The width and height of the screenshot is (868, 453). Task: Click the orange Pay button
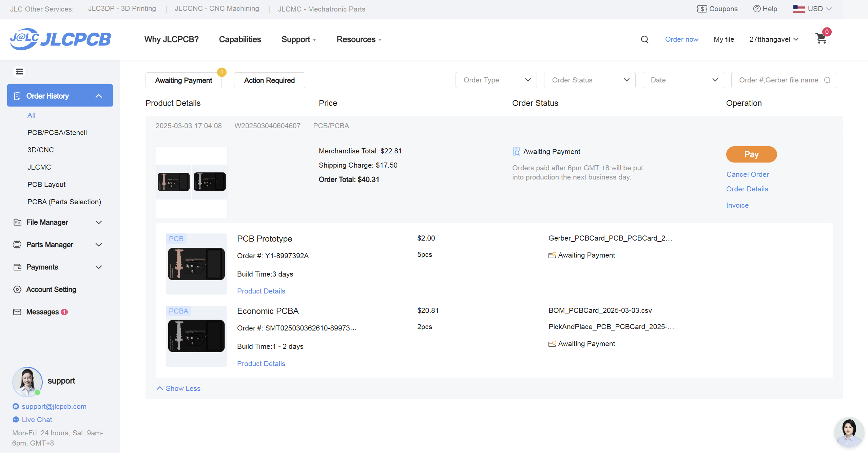[751, 154]
